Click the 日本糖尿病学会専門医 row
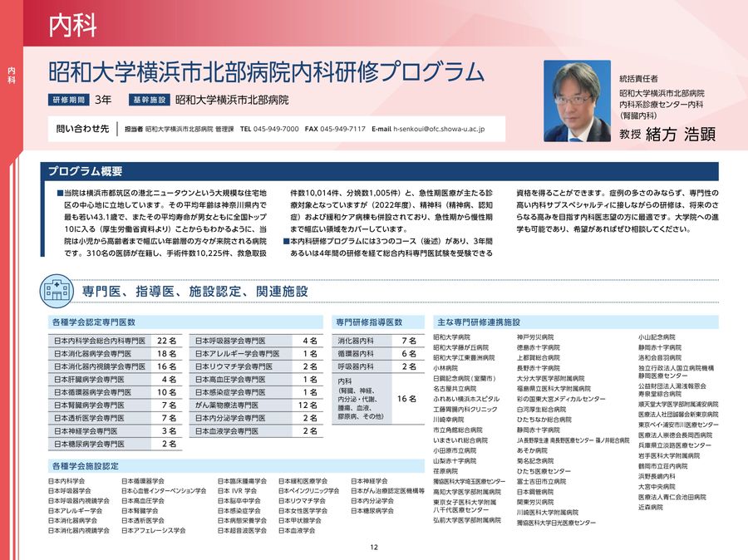The height and width of the screenshot is (560, 748). 115,444
